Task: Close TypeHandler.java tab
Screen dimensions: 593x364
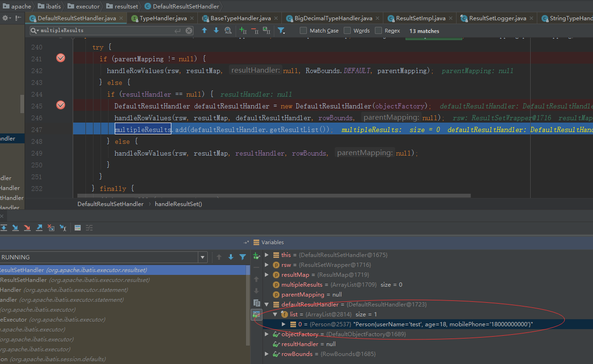Action: [192, 18]
